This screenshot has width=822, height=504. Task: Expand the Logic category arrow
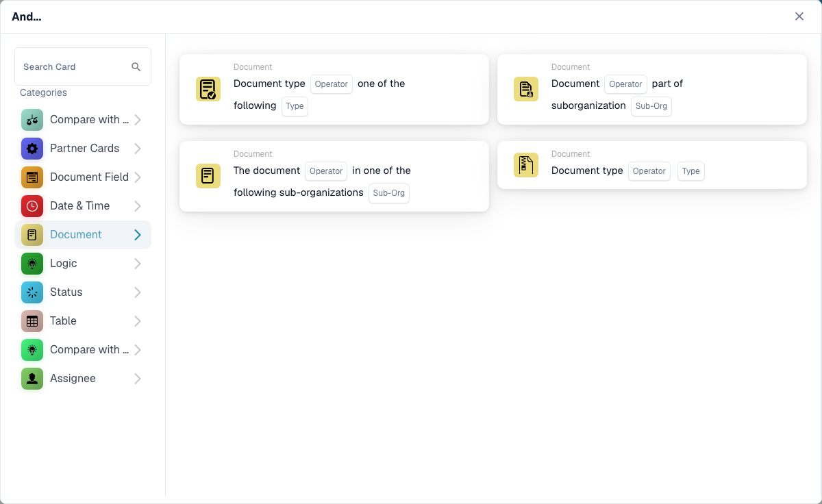click(x=138, y=264)
